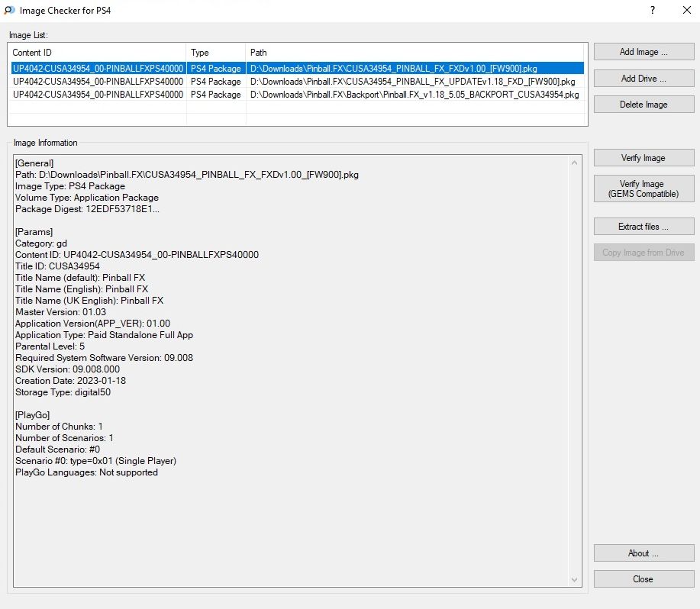
Task: Click the Category: gd line
Action: [41, 243]
